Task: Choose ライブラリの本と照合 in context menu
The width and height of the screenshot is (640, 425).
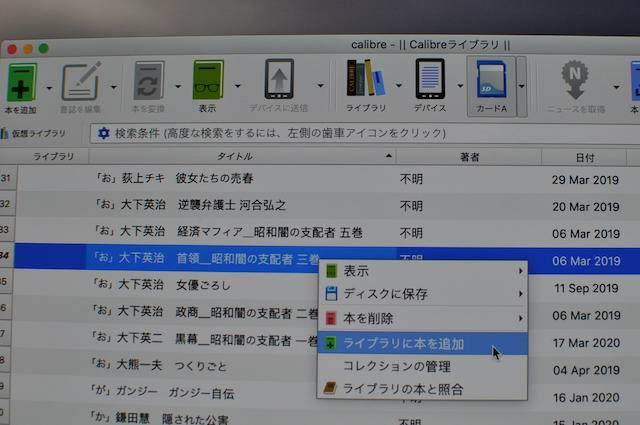Action: (x=422, y=389)
